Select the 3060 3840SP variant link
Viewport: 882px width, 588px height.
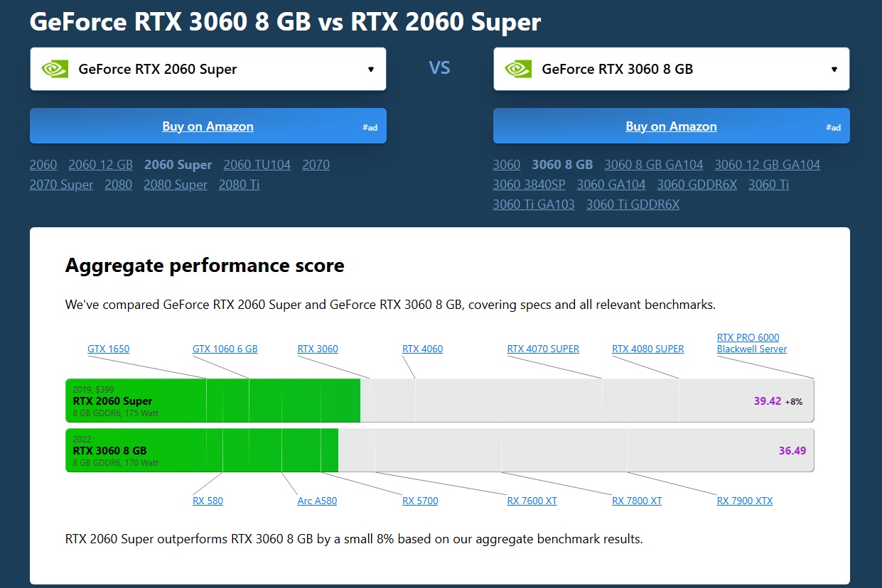[x=529, y=185]
